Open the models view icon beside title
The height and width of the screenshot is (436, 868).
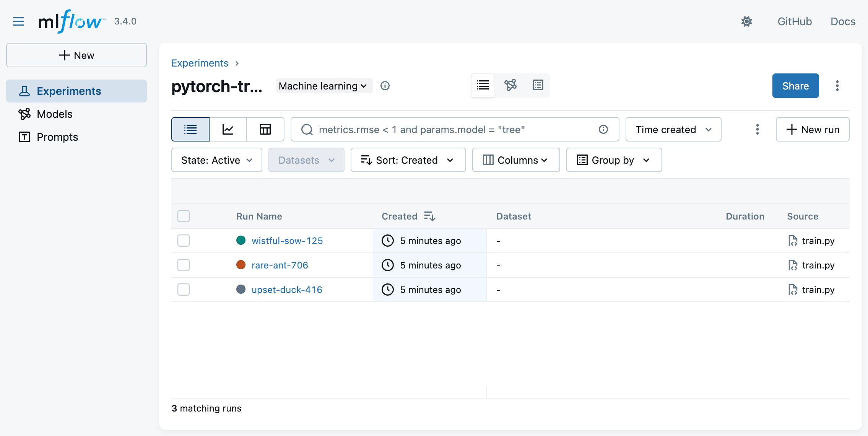(x=510, y=85)
